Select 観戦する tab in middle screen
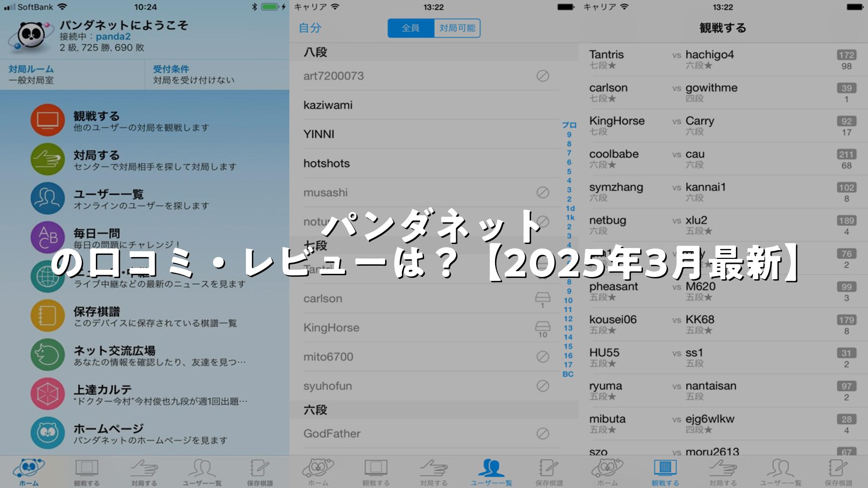 (376, 472)
